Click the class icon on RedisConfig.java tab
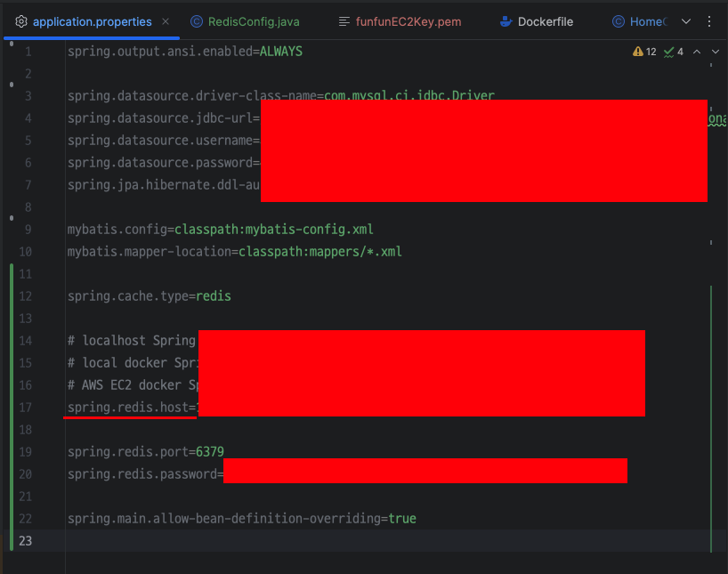Screen dimensions: 728x574 (x=197, y=21)
